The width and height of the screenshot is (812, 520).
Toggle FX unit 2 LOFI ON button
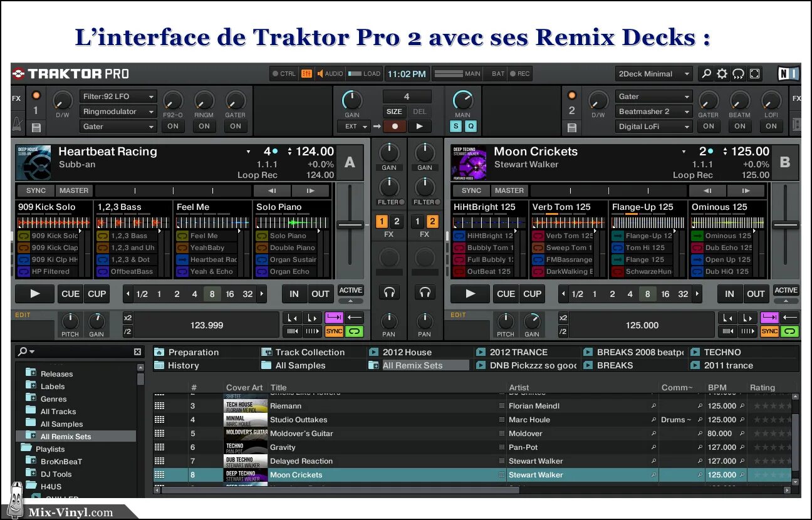pyautogui.click(x=771, y=126)
